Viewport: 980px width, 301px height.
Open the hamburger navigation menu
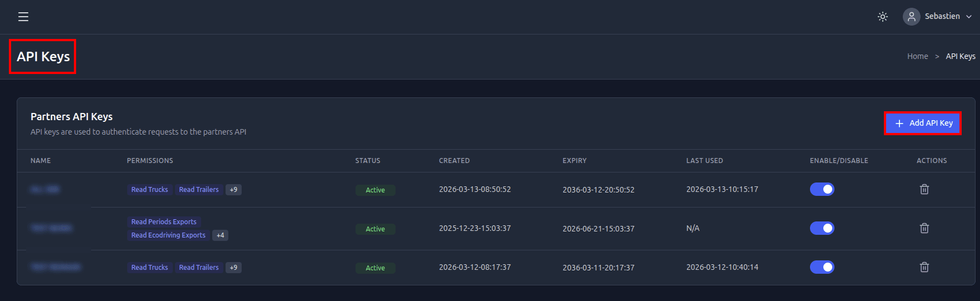(23, 17)
